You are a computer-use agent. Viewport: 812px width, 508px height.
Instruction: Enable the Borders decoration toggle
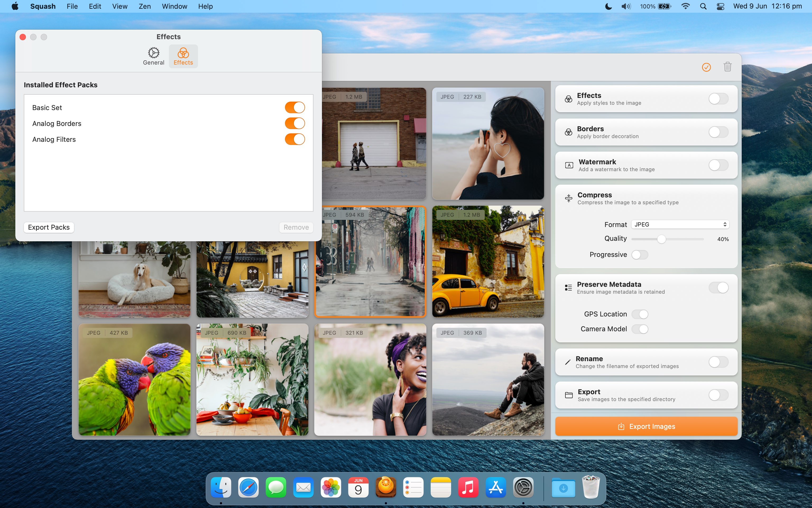point(718,132)
